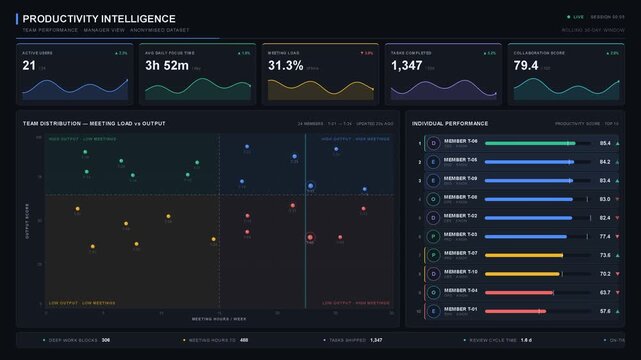Screen dimensions: 641x360
Task: Click the 'PRODUCTIVITY INTELLIGENCE' dashboard title
Action: (99, 19)
